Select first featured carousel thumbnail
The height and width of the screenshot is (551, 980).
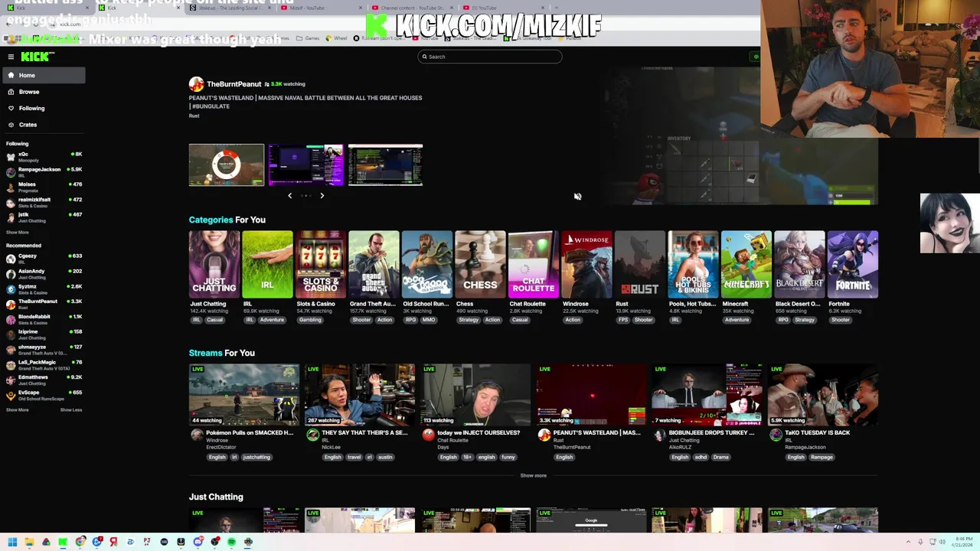tap(227, 165)
